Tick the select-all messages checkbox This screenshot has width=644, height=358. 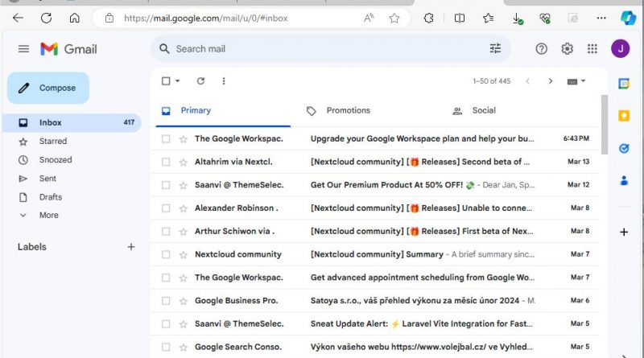click(x=166, y=81)
